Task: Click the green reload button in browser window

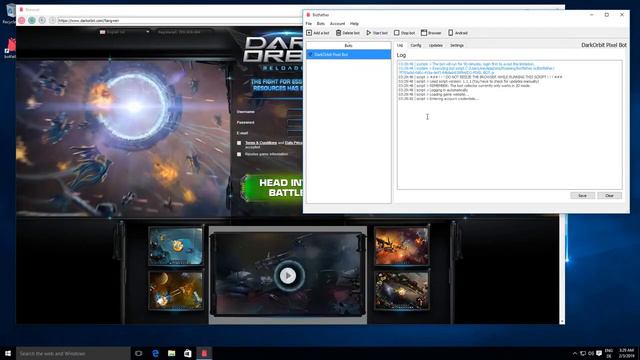Action: [x=32, y=20]
